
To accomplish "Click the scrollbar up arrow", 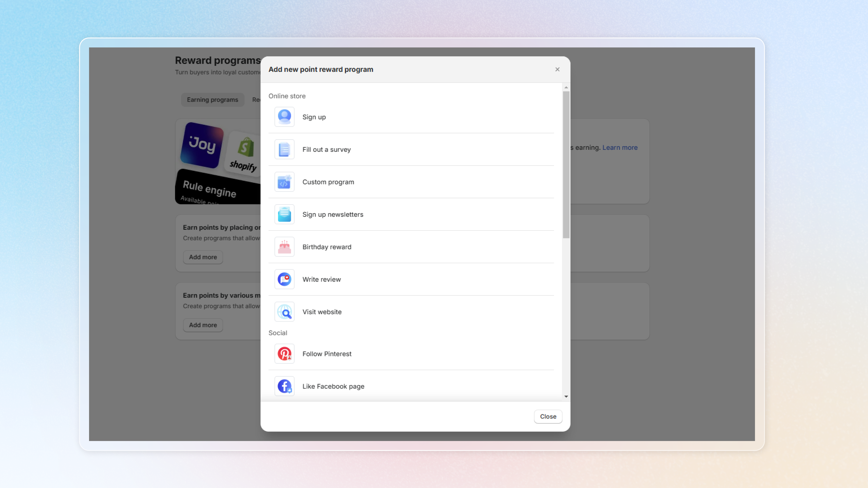I will [566, 88].
